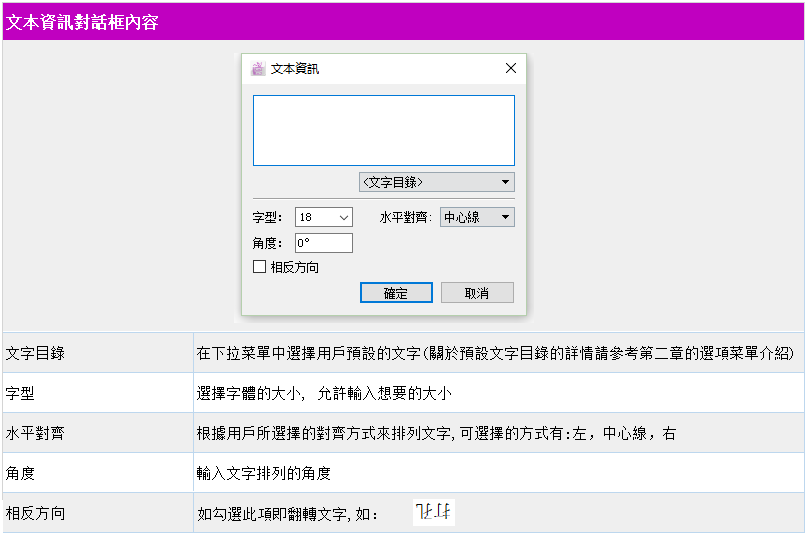The height and width of the screenshot is (539, 809).
Task: Close the 文本資訊 dialog with the X
Action: (511, 69)
